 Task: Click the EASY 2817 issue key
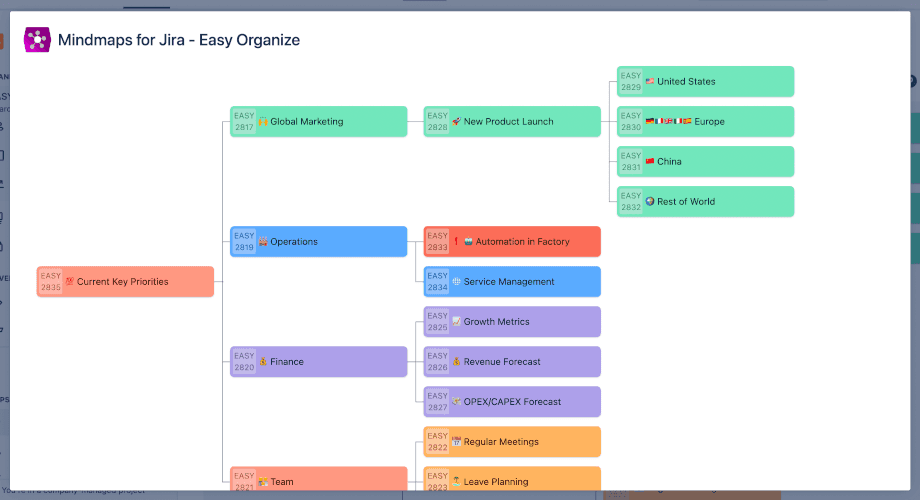click(244, 121)
